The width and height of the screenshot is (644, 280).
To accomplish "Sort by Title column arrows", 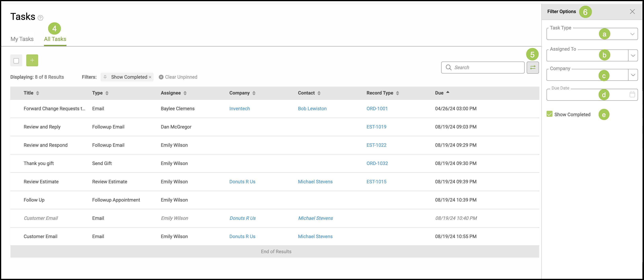I will point(38,93).
